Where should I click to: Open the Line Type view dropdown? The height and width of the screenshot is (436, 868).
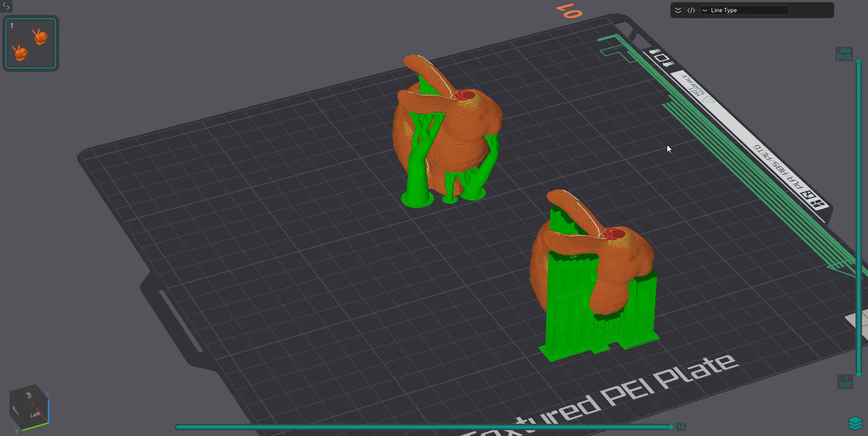point(744,10)
